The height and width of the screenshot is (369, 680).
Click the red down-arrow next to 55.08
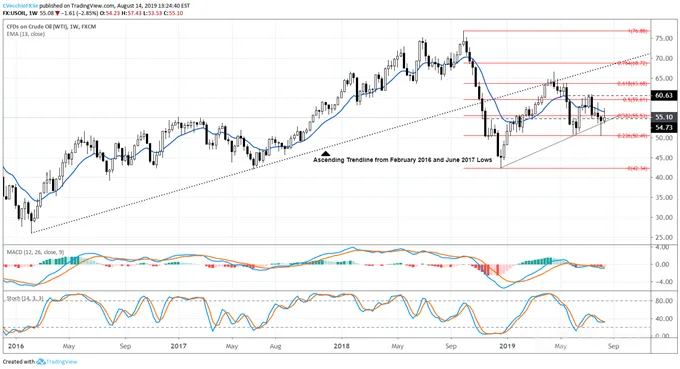pyautogui.click(x=57, y=13)
